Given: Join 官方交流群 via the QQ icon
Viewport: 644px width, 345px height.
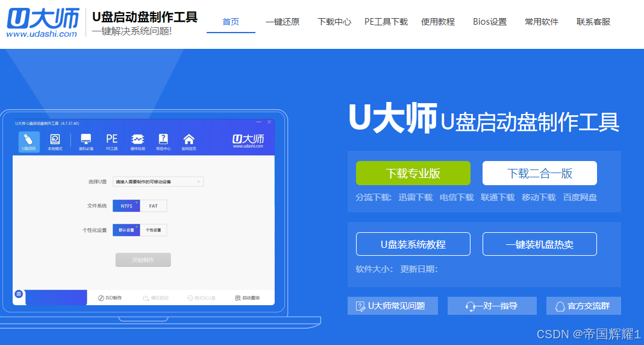Looking at the screenshot, I should [x=584, y=306].
